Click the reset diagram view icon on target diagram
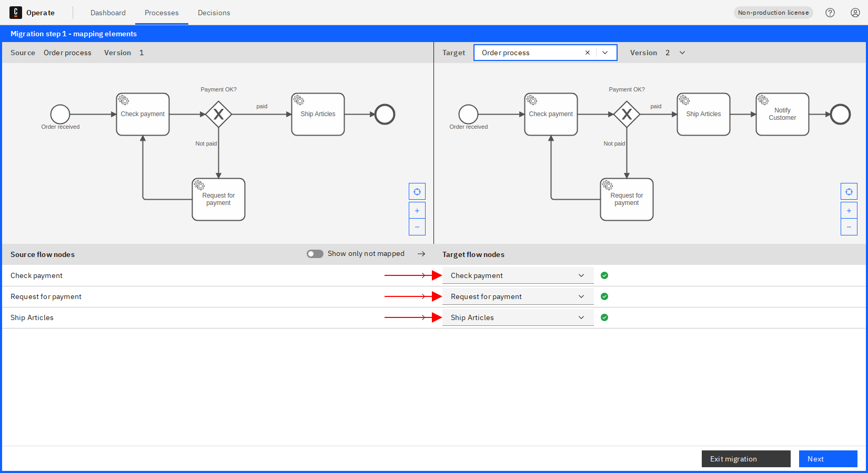Image resolution: width=868 pixels, height=473 pixels. (849, 191)
